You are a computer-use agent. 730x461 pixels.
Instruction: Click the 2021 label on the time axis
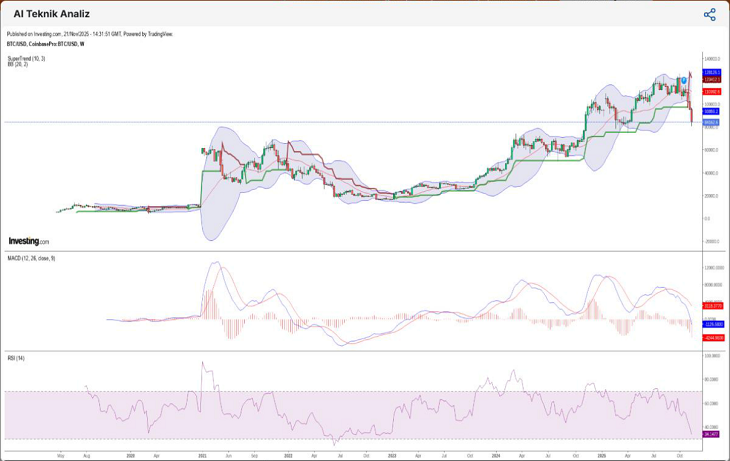coord(202,454)
